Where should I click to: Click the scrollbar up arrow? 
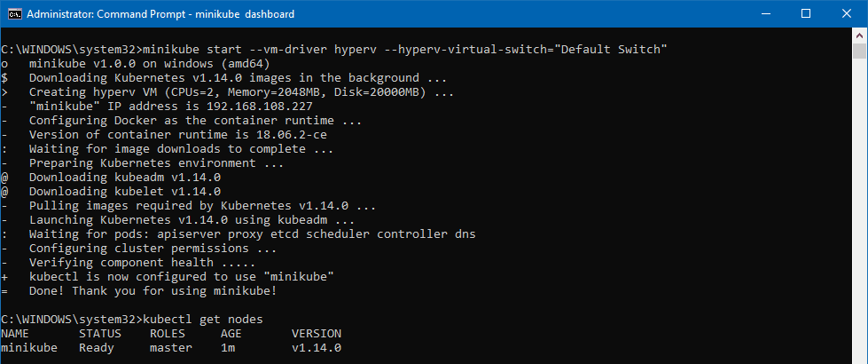pos(859,35)
